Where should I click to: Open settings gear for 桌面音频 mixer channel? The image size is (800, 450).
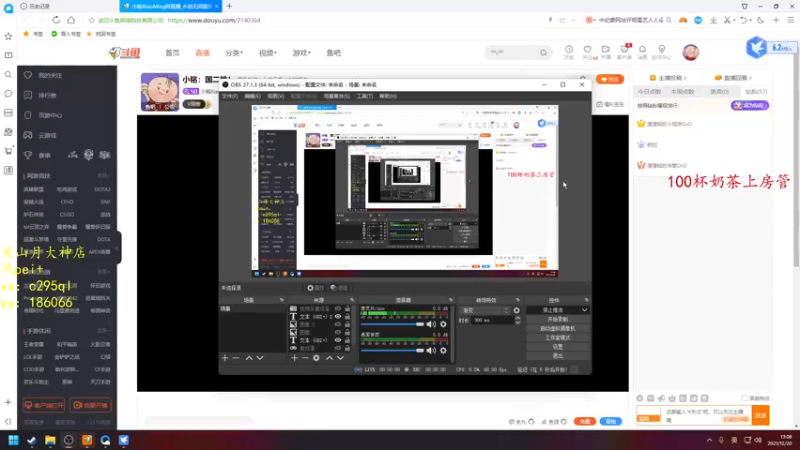point(443,351)
